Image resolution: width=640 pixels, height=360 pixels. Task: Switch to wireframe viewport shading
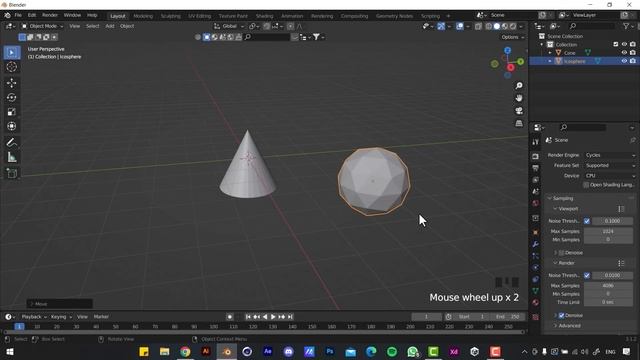point(489,26)
